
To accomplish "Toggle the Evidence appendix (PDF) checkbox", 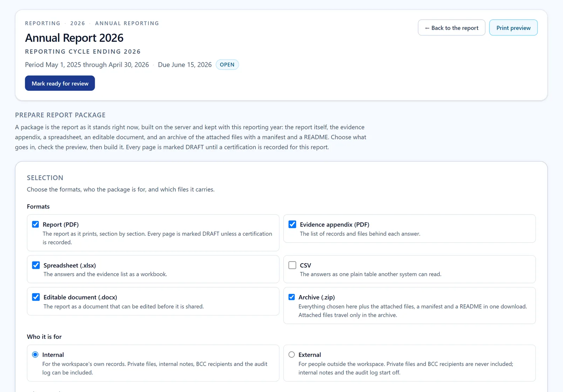I will [x=292, y=224].
